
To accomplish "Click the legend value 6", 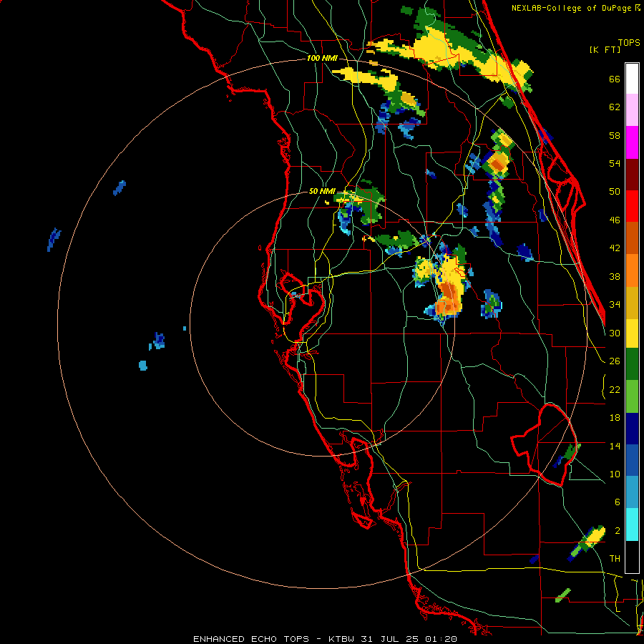I will [x=618, y=502].
